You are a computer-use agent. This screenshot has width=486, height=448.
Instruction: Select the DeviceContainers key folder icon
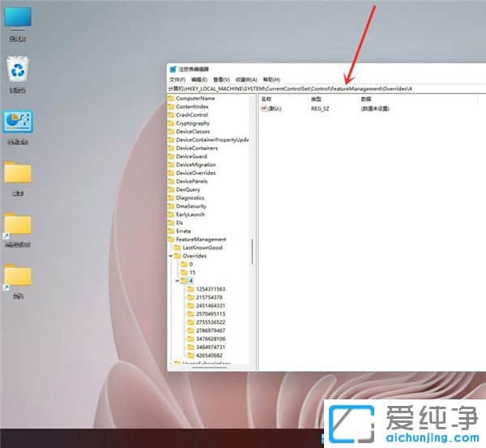(171, 148)
